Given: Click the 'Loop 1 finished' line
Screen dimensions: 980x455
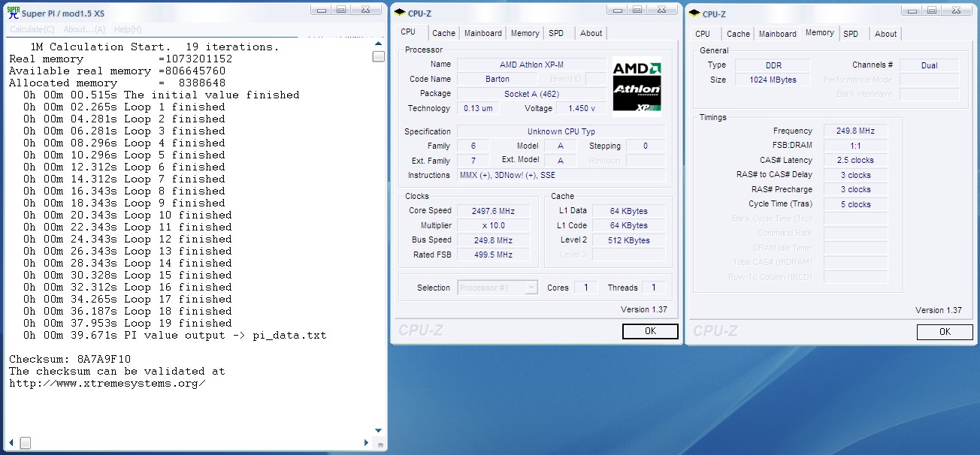Looking at the screenshot, I should pyautogui.click(x=123, y=107).
